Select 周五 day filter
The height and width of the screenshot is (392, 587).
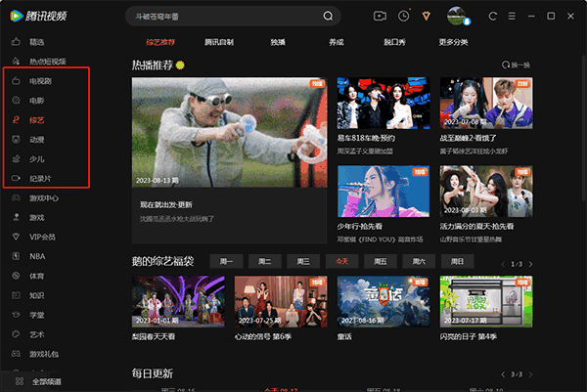pos(381,261)
